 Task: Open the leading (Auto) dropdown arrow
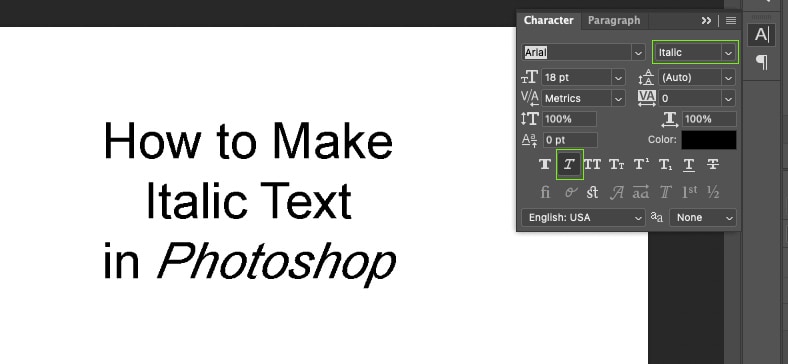[729, 78]
